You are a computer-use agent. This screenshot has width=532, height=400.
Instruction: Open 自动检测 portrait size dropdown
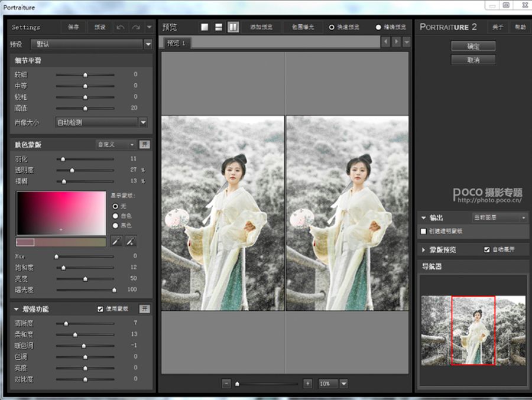tap(101, 122)
